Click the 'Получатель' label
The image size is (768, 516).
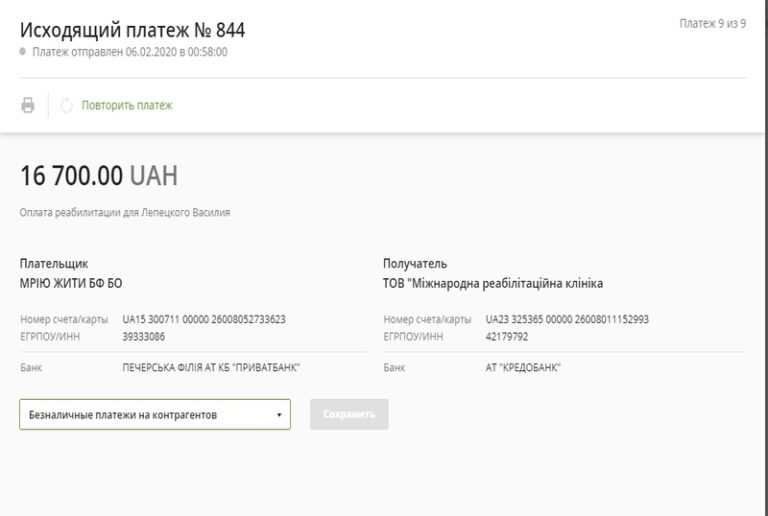[x=415, y=264]
